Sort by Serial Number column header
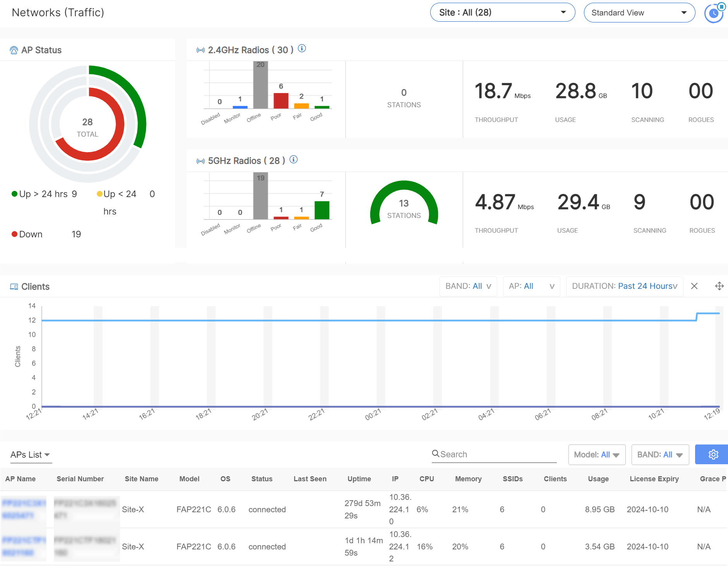The height and width of the screenshot is (568, 728). point(80,479)
